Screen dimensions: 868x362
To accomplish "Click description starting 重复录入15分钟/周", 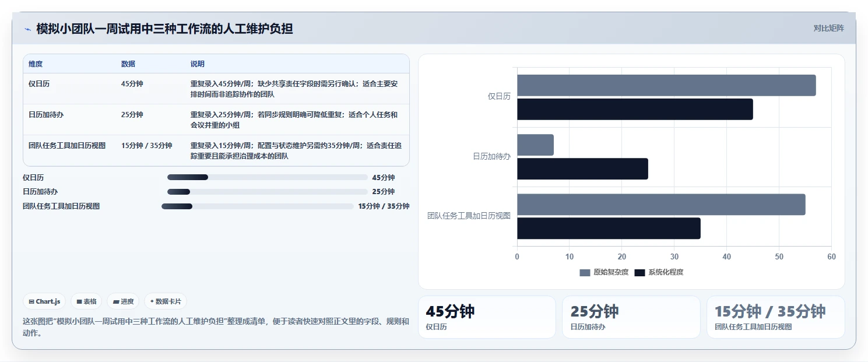I will [296, 150].
